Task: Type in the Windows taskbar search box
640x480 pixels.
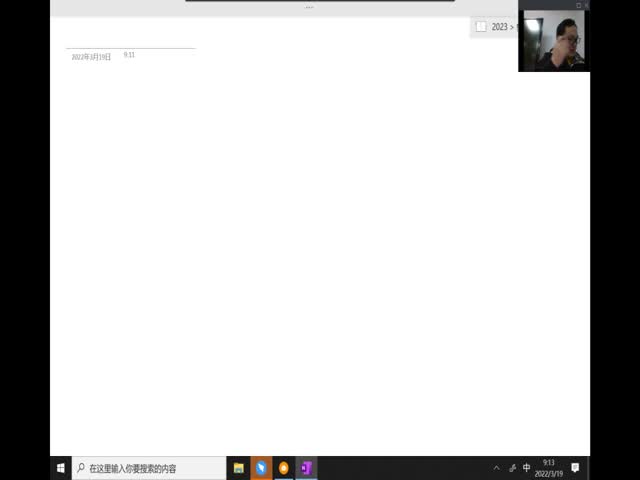Action: tap(150, 468)
